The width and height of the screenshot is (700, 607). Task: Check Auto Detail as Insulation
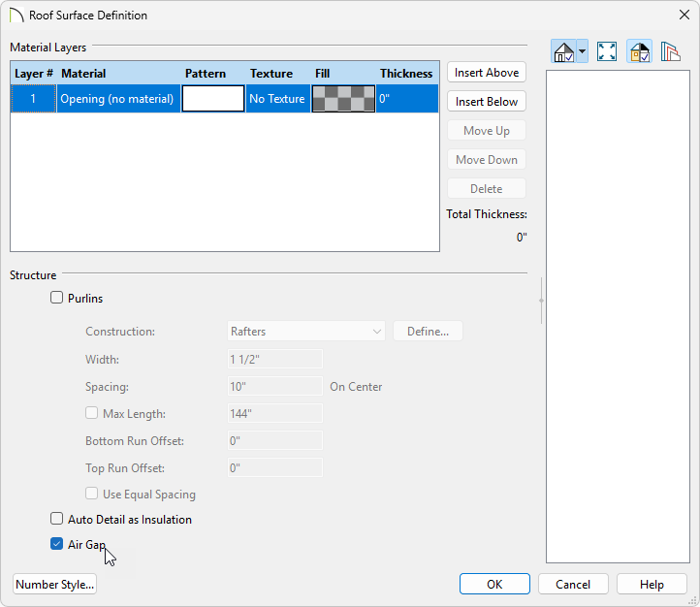pos(57,520)
